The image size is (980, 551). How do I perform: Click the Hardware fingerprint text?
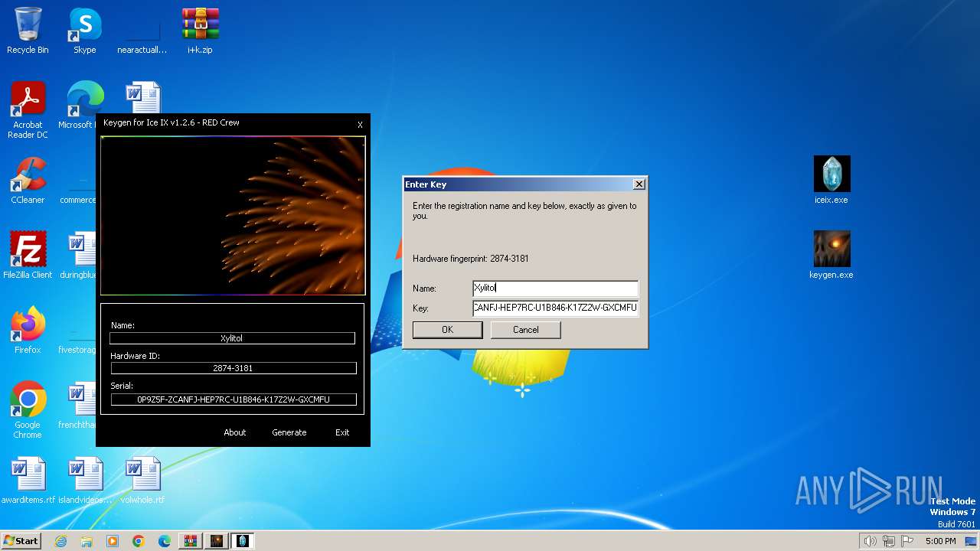(470, 259)
